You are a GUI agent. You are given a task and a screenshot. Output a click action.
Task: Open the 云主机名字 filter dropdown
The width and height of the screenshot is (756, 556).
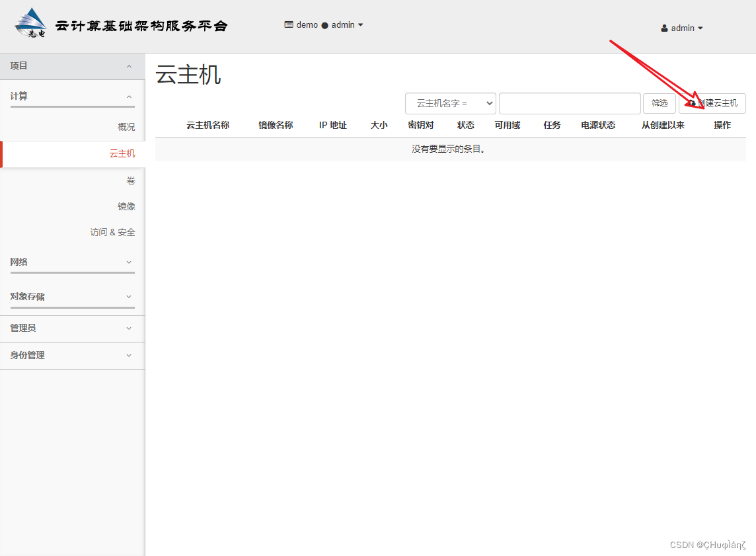[x=451, y=103]
